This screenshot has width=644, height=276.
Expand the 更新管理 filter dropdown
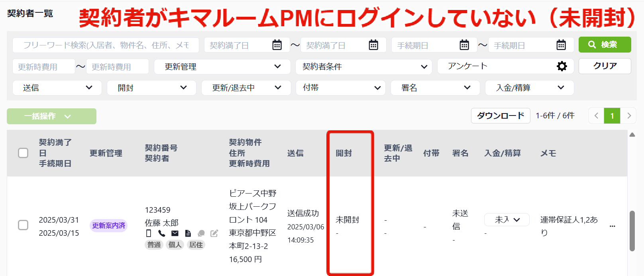pyautogui.click(x=222, y=67)
